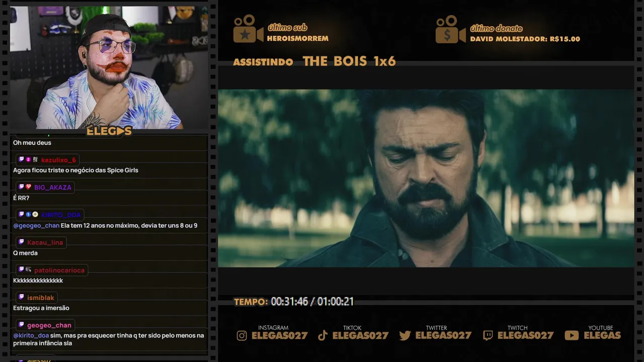The height and width of the screenshot is (362, 644).
Task: Open the ismiblak username
Action: point(41,298)
